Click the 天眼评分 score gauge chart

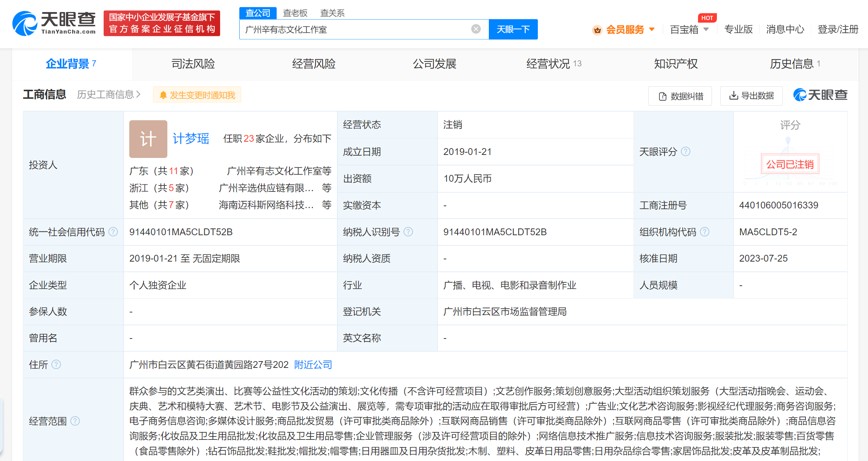(x=790, y=162)
